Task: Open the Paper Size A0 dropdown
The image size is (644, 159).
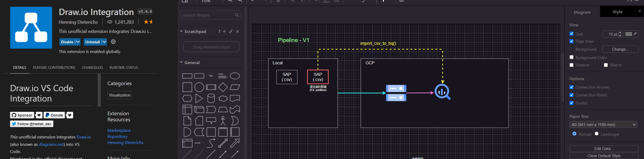Action: point(603,124)
